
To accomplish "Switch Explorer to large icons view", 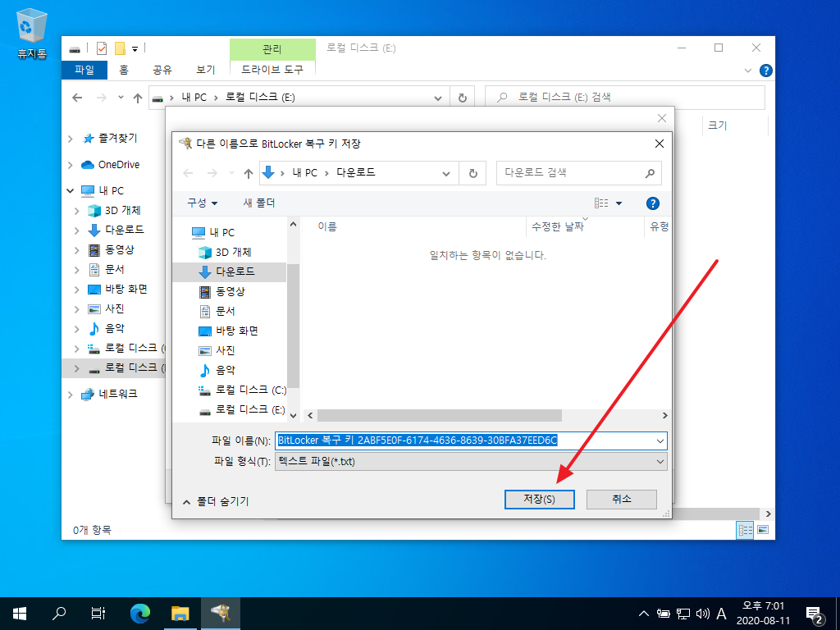I will tap(764, 530).
